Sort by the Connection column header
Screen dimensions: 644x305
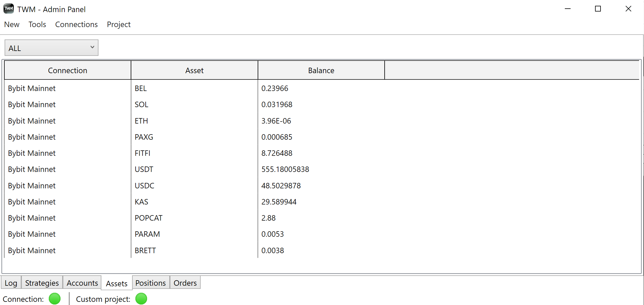pyautogui.click(x=68, y=70)
